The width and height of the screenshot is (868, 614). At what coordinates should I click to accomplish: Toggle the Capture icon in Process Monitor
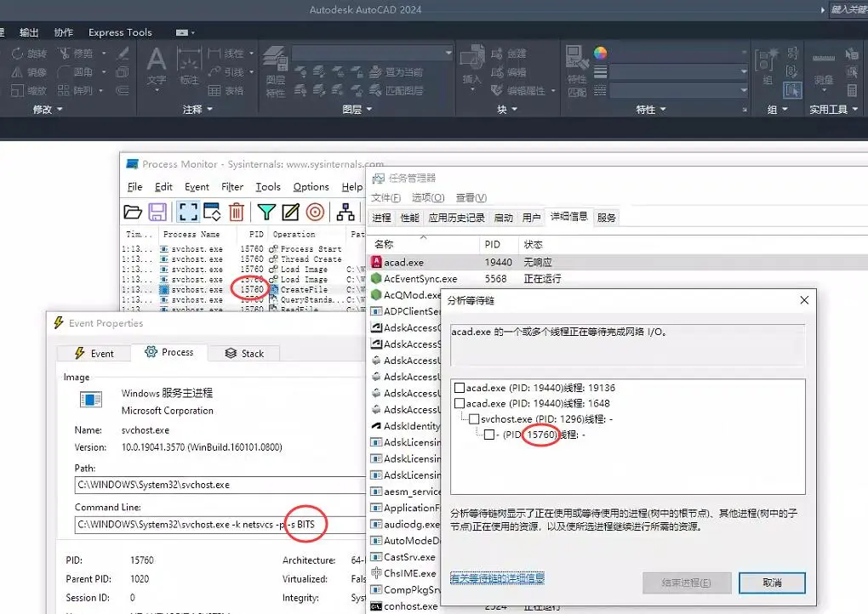point(188,212)
